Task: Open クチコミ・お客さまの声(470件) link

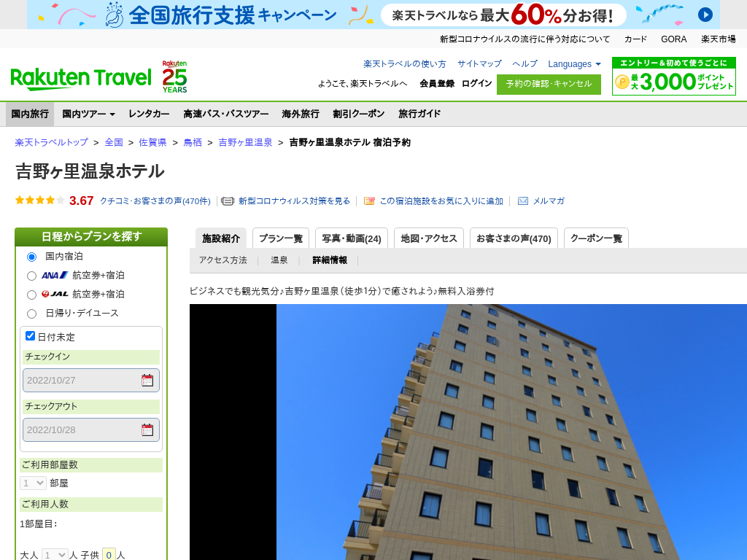Action: coord(155,201)
